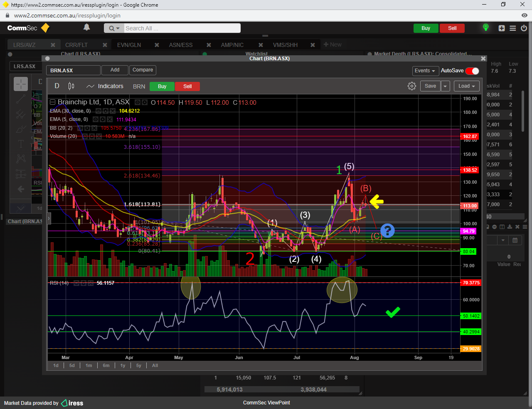Select the text annotation tool
The width and height of the screenshot is (532, 409).
[21, 144]
